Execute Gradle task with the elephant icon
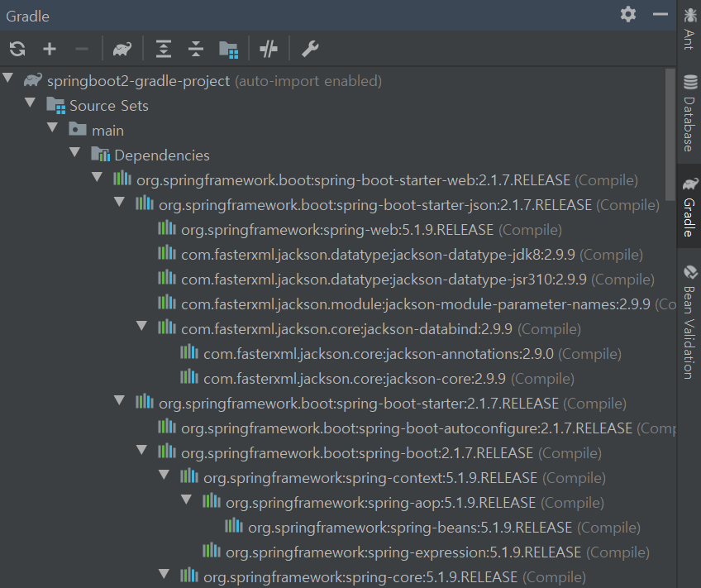The image size is (701, 588). tap(122, 49)
